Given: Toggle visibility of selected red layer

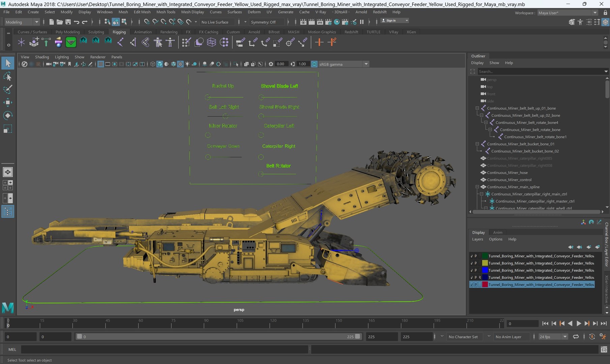Looking at the screenshot, I should pos(471,284).
